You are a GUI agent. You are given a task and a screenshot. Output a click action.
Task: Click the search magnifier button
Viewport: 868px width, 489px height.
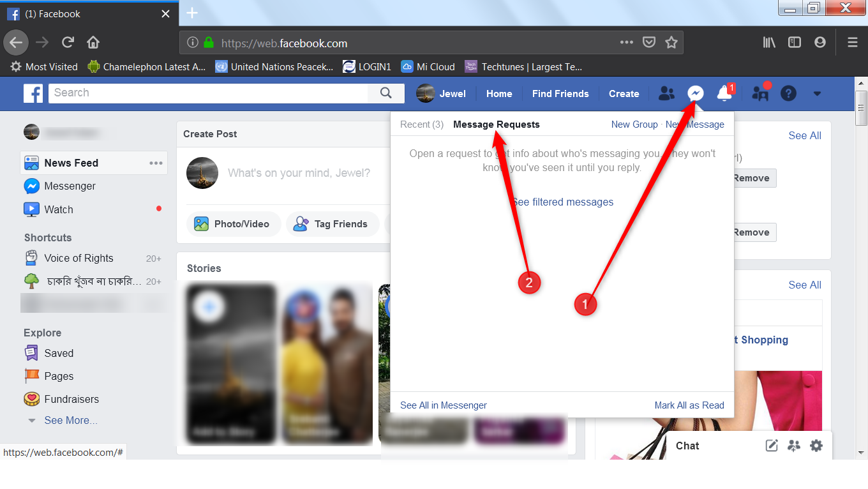[385, 93]
